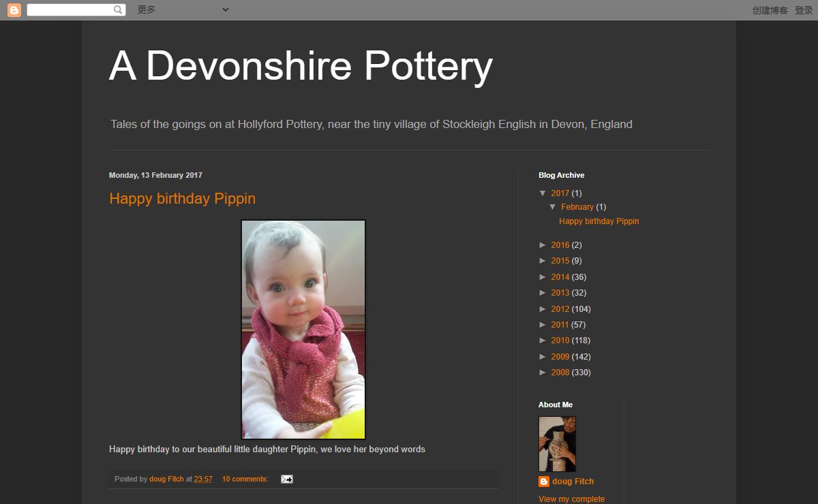Expand the 2008 archive arrow
The image size is (818, 504).
tap(543, 373)
